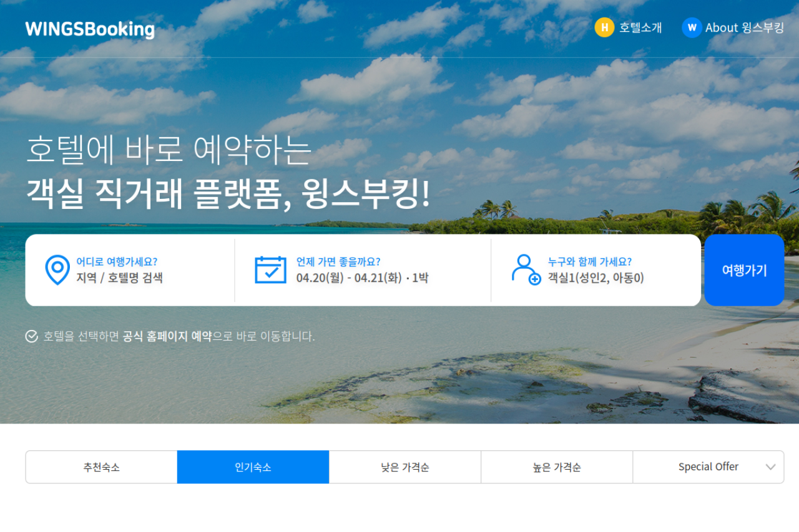
Task: Click the add guest person icon
Action: pos(526,269)
